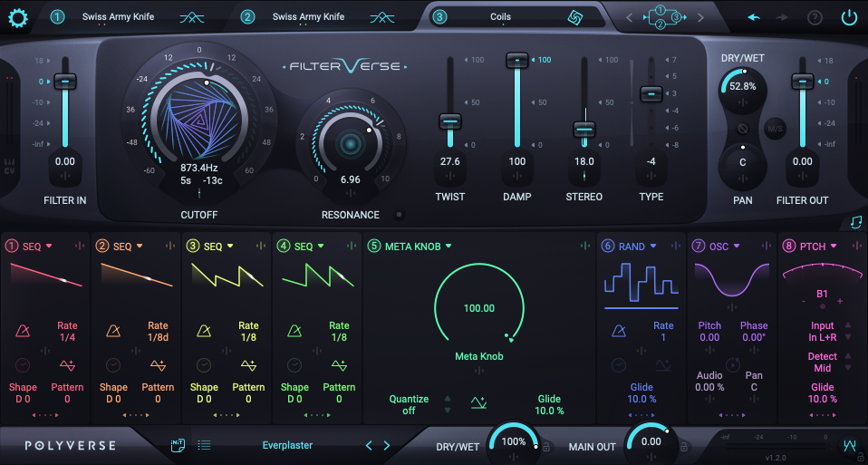The height and width of the screenshot is (465, 868).
Task: Toggle the M/S mode button
Action: 775,129
